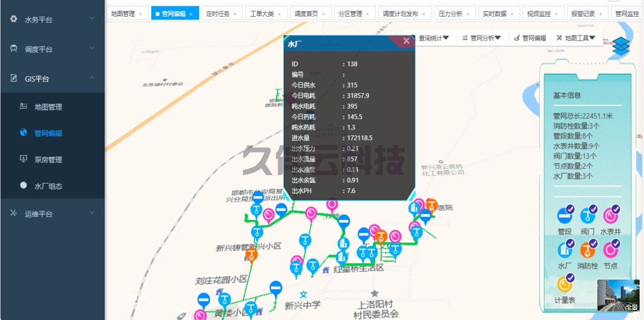Image resolution: width=644 pixels, height=320 pixels.
Task: Click the ID value 138 in popup
Action: (x=352, y=64)
